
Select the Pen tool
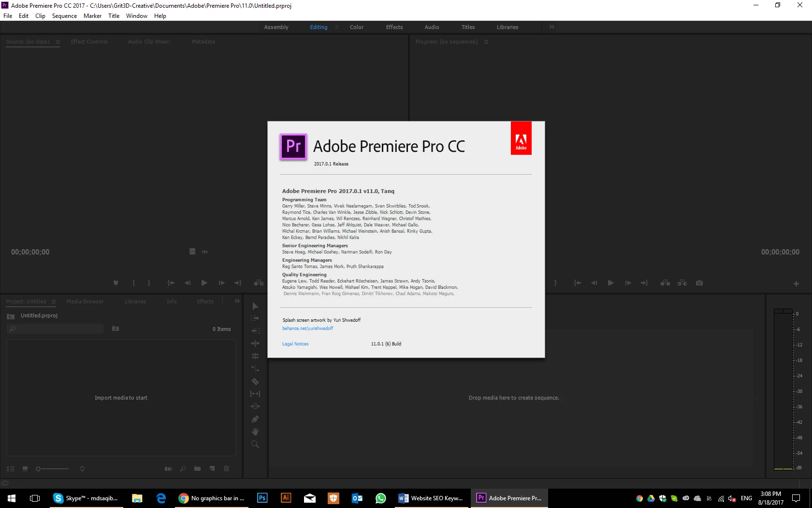pos(255,419)
